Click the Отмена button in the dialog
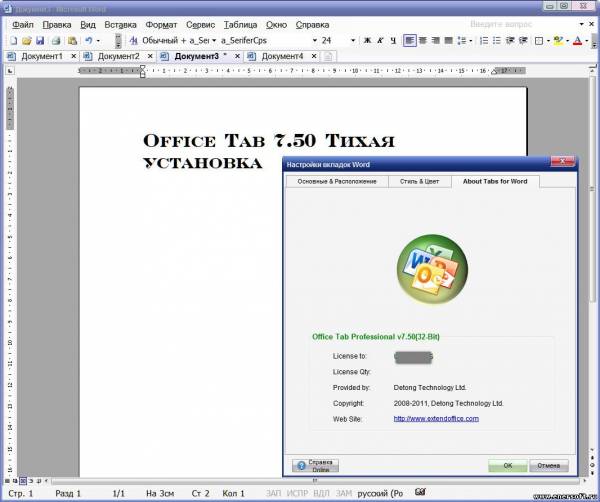This screenshot has width=600, height=502. 549,466
